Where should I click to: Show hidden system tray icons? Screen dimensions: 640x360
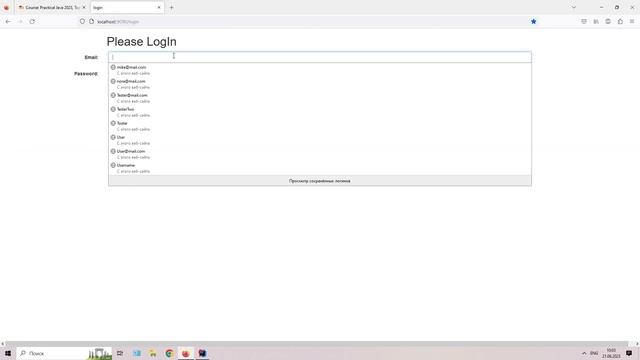coord(584,353)
